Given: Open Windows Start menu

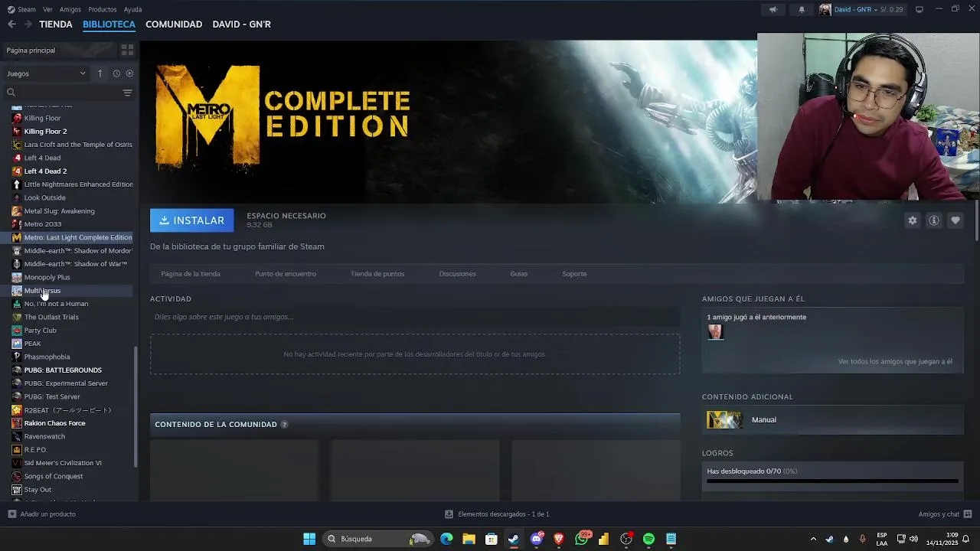Looking at the screenshot, I should pyautogui.click(x=309, y=539).
